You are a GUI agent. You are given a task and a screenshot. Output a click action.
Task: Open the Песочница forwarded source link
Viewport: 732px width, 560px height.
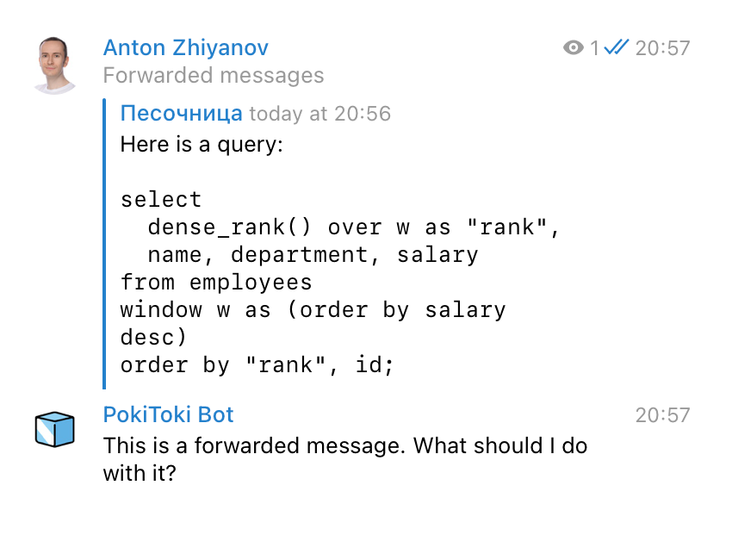click(x=181, y=114)
